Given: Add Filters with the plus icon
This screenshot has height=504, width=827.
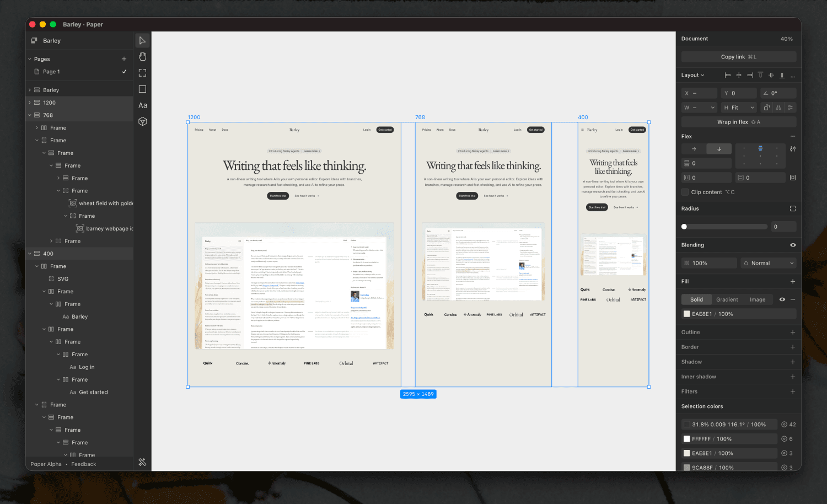Looking at the screenshot, I should pos(793,392).
